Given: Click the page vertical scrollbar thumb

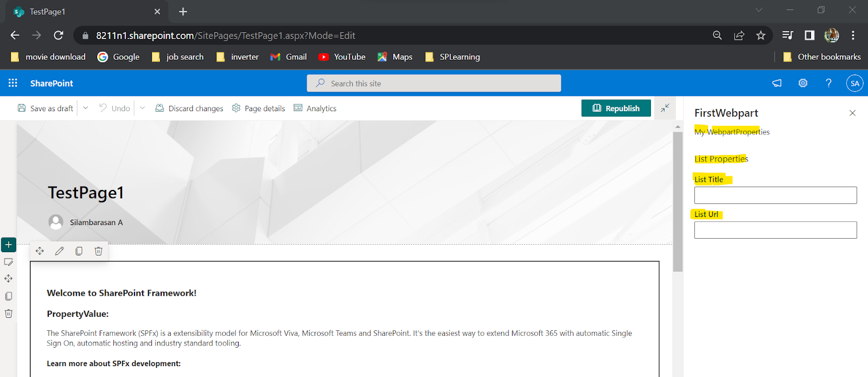Looking at the screenshot, I should (x=678, y=201).
